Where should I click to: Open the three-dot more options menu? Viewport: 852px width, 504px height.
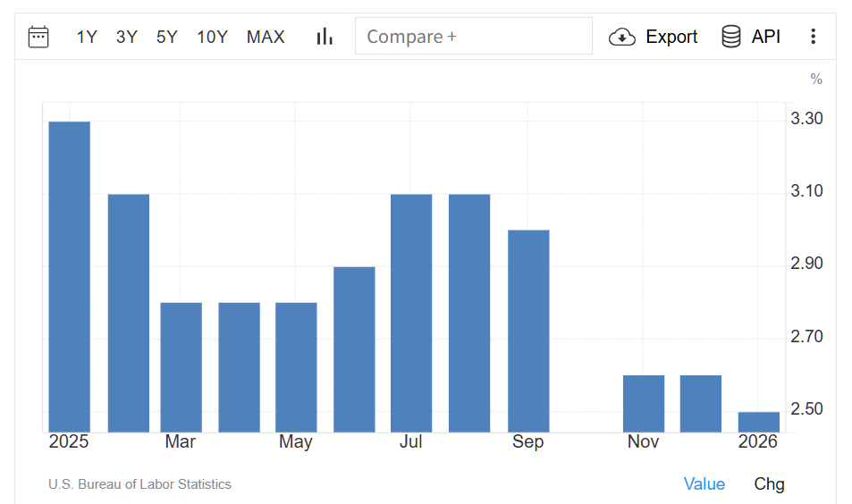[813, 37]
